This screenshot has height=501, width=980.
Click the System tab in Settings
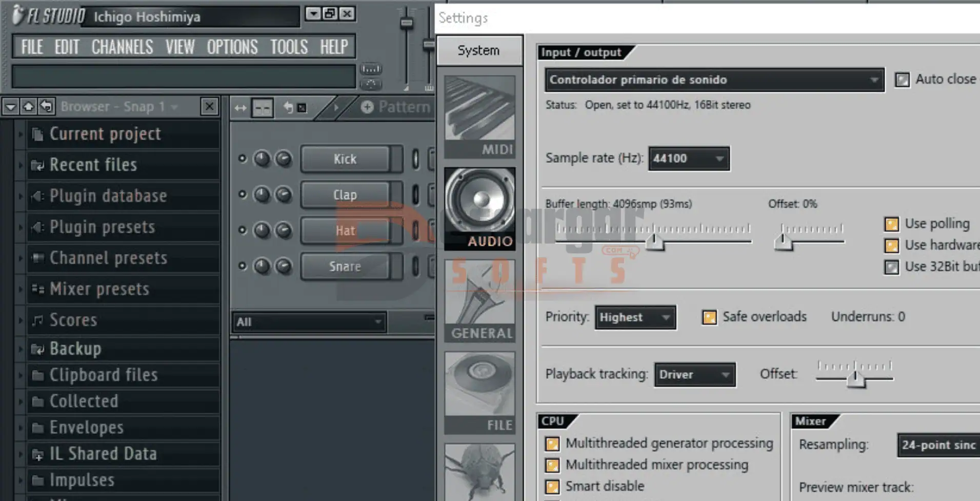(x=479, y=50)
